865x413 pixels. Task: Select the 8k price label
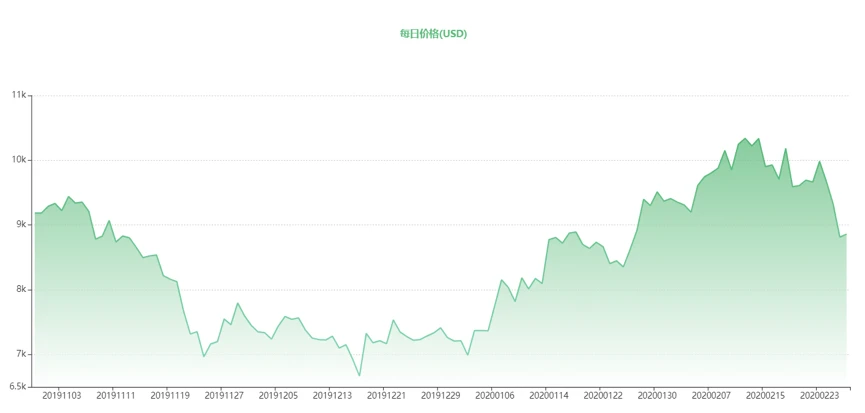(x=20, y=290)
